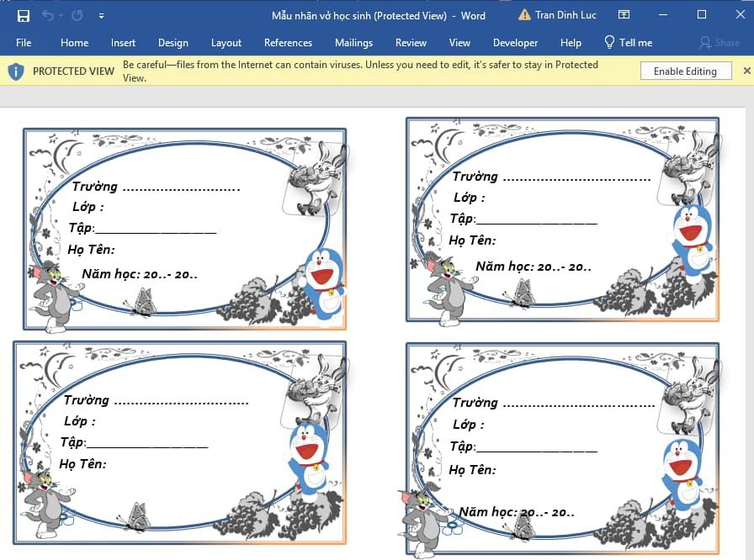Open the Design ribbon tab
The height and width of the screenshot is (560, 754).
(x=173, y=43)
